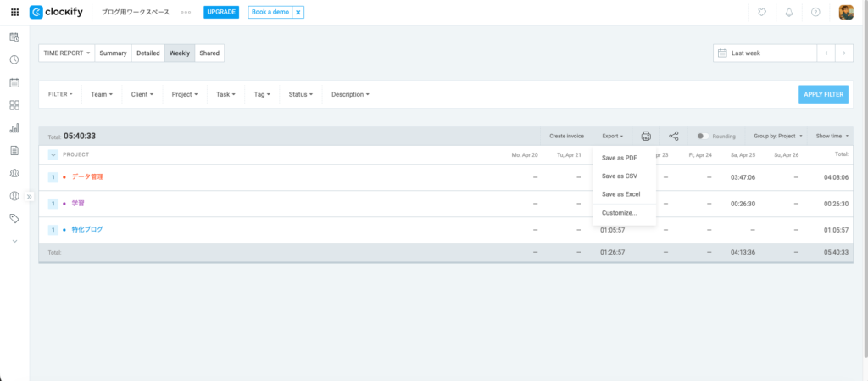The image size is (868, 381).
Task: Open the apps grid icon
Action: pos(14,13)
